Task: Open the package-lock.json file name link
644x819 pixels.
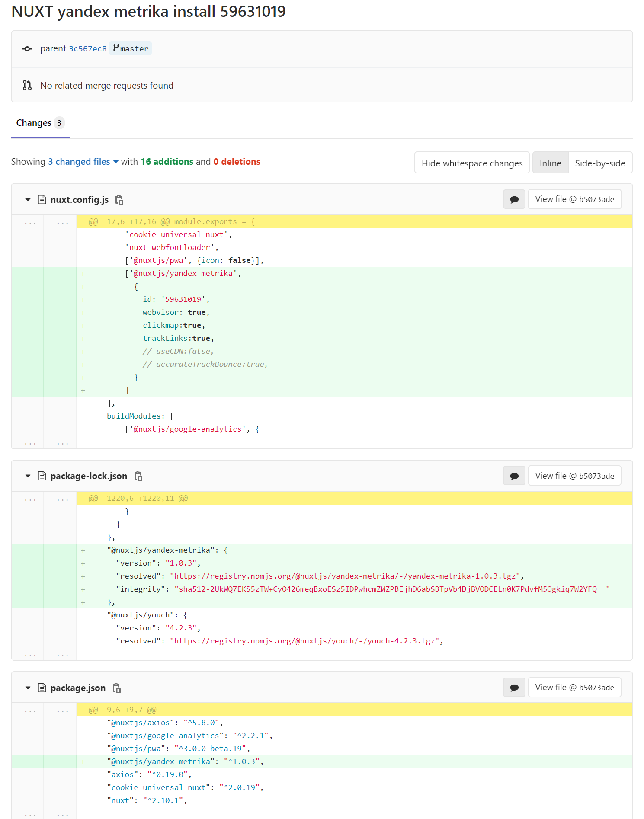Action: pyautogui.click(x=89, y=476)
